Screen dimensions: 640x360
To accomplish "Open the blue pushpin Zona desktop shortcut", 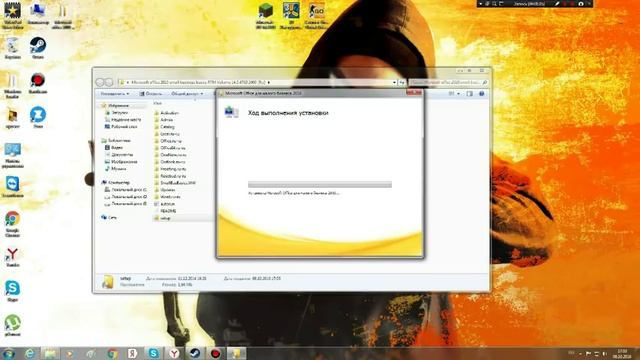I will coord(38,118).
